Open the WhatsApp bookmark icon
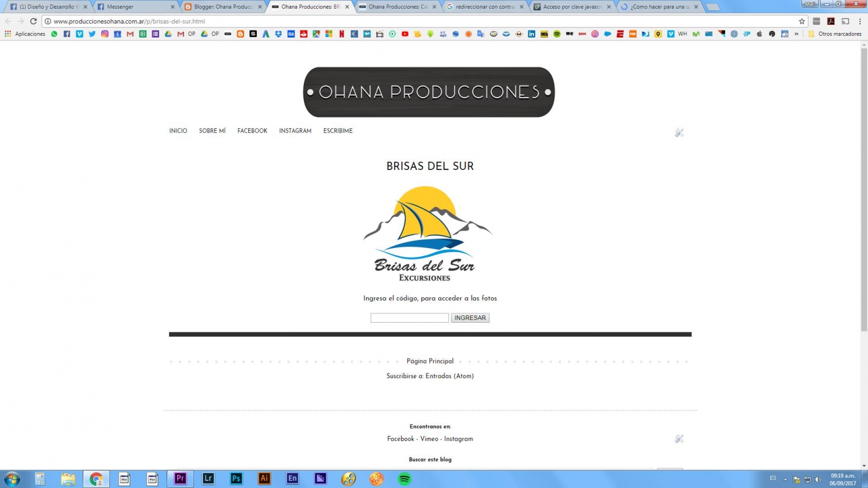Screen dimensions: 868x488 click(x=54, y=34)
